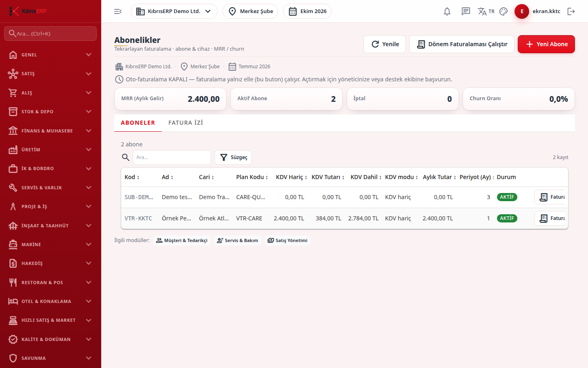Open the Alış shopping cart icon

tap(13, 93)
